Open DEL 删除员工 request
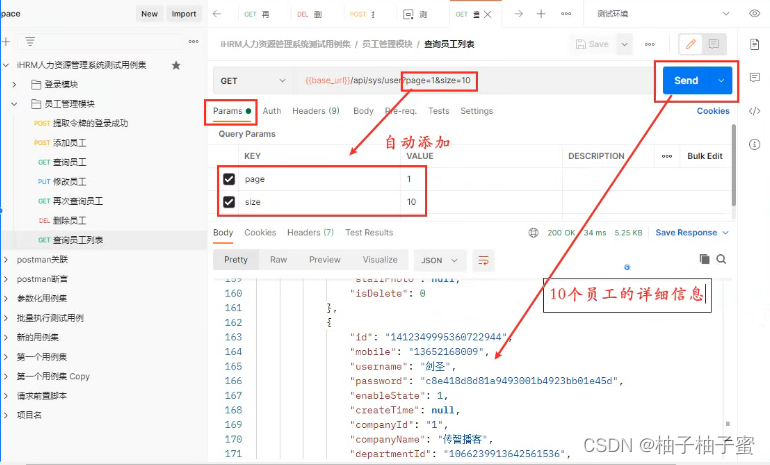770x465 pixels. (x=62, y=220)
